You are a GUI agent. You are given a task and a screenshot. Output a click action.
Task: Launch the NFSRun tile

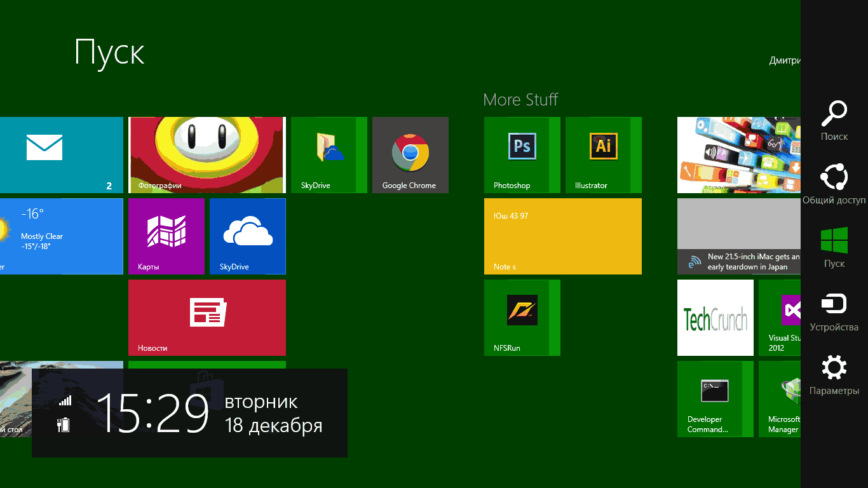pyautogui.click(x=522, y=318)
